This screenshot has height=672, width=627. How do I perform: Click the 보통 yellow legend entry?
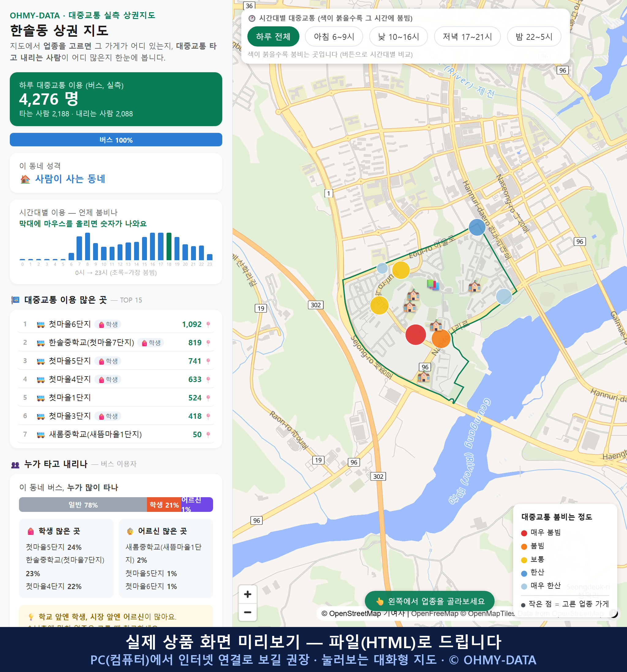click(x=533, y=559)
